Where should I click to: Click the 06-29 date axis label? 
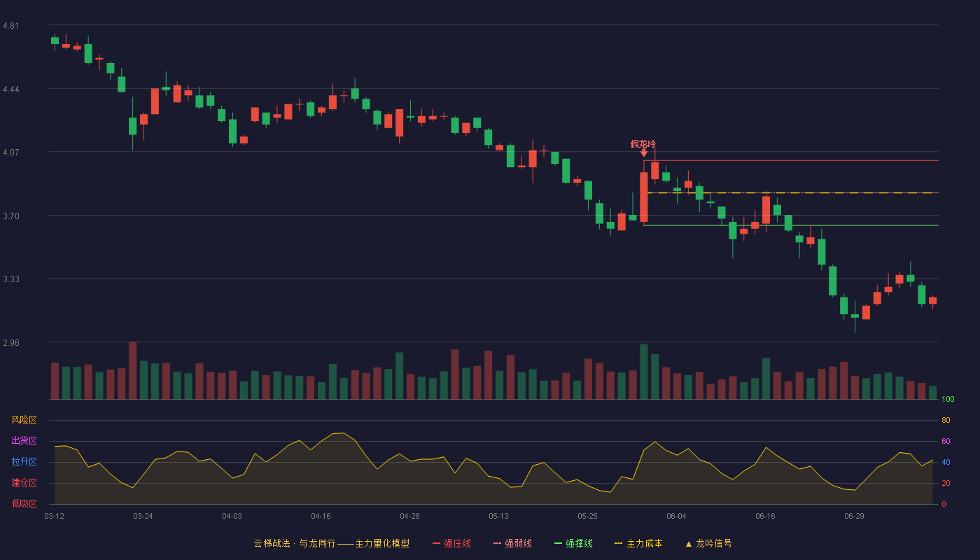854,516
